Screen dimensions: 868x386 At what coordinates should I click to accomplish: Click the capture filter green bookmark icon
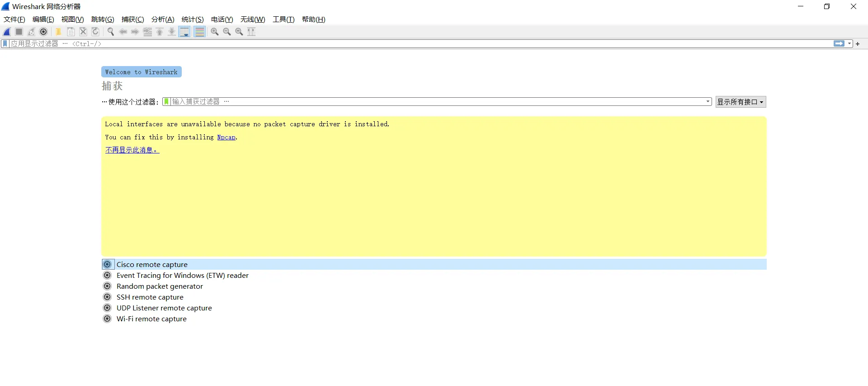[x=166, y=102]
